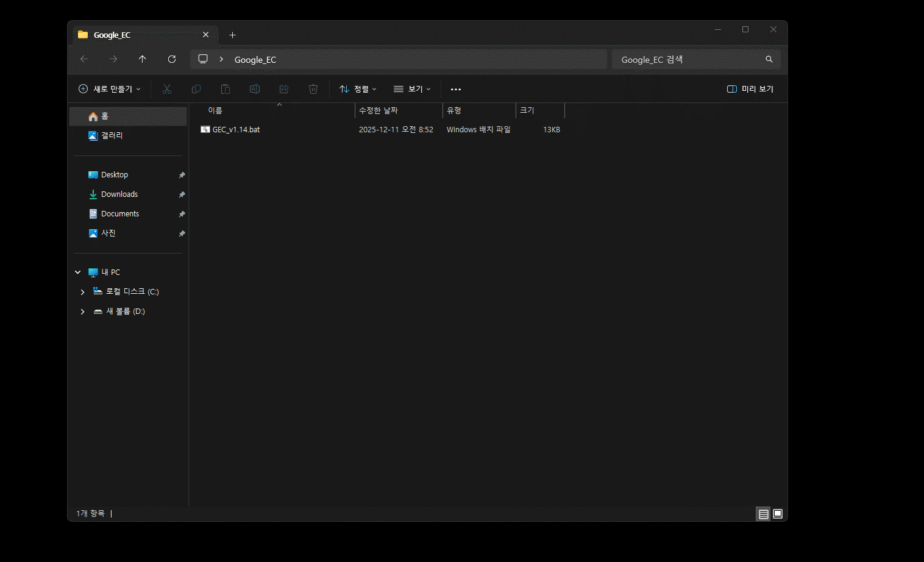This screenshot has width=924, height=562.
Task: Click the 새로 만들기 button
Action: (x=109, y=88)
